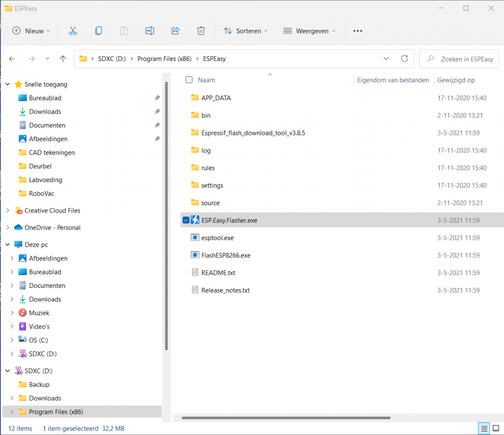Click the FlashESP8266.exe file icon
The width and height of the screenshot is (504, 435).
tap(195, 255)
